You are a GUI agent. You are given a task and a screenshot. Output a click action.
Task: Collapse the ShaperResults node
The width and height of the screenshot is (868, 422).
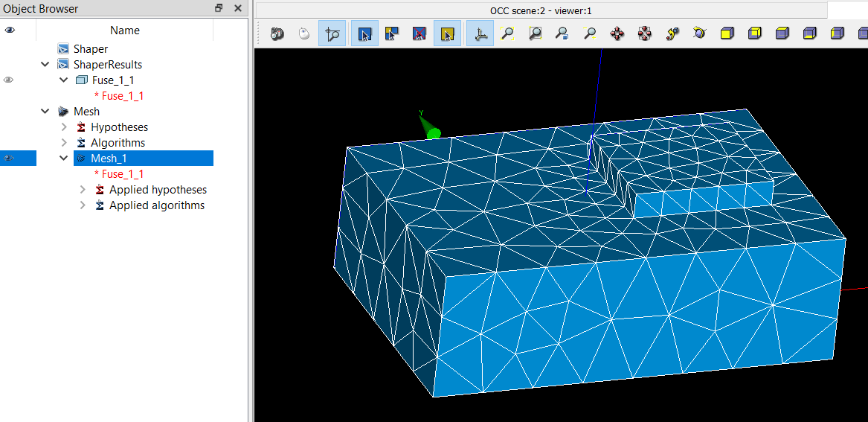coord(45,65)
